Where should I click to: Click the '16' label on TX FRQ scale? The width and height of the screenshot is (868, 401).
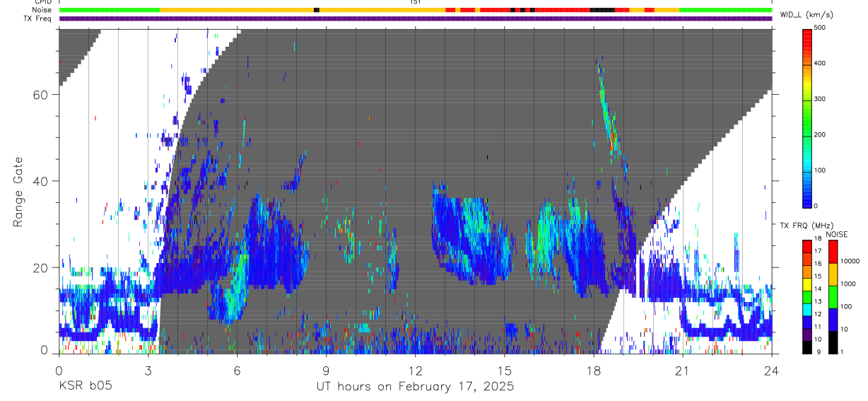tap(818, 264)
